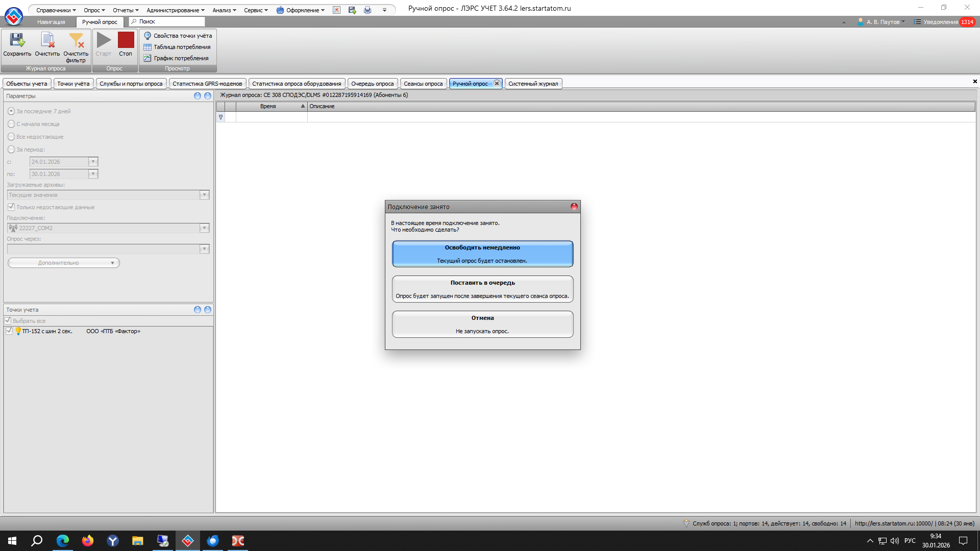Open the consumption table view
Viewport: 980px width, 551px height.
point(177,47)
